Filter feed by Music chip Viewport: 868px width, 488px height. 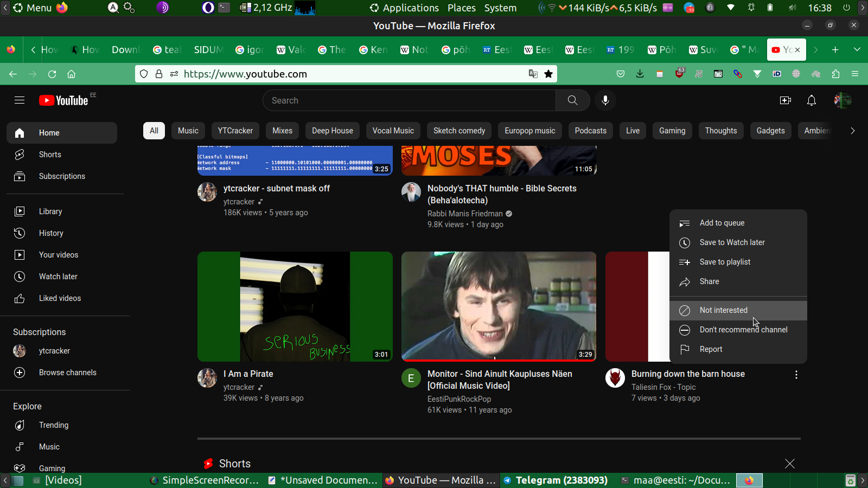click(x=188, y=131)
